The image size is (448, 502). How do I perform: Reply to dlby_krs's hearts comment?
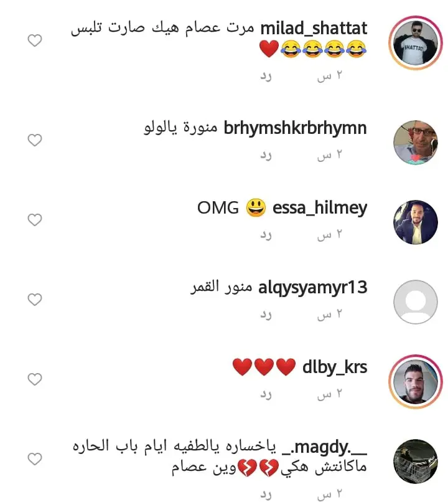(266, 394)
